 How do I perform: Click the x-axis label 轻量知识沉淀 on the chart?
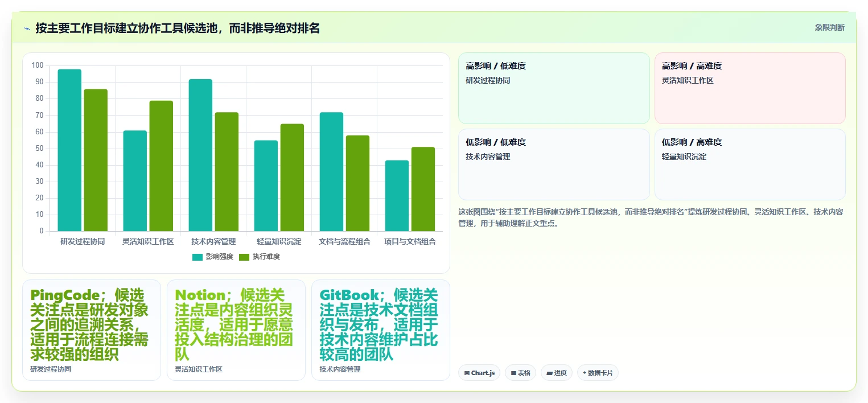279,241
